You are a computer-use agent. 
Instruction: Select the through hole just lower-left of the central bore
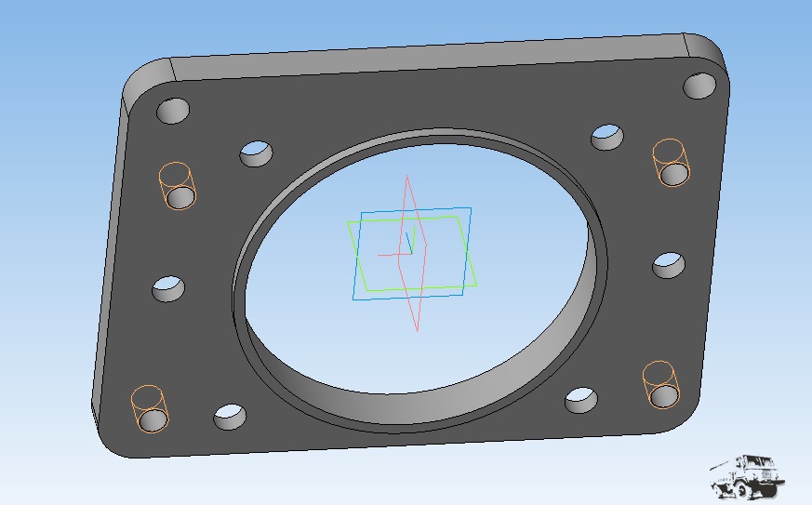click(x=230, y=417)
